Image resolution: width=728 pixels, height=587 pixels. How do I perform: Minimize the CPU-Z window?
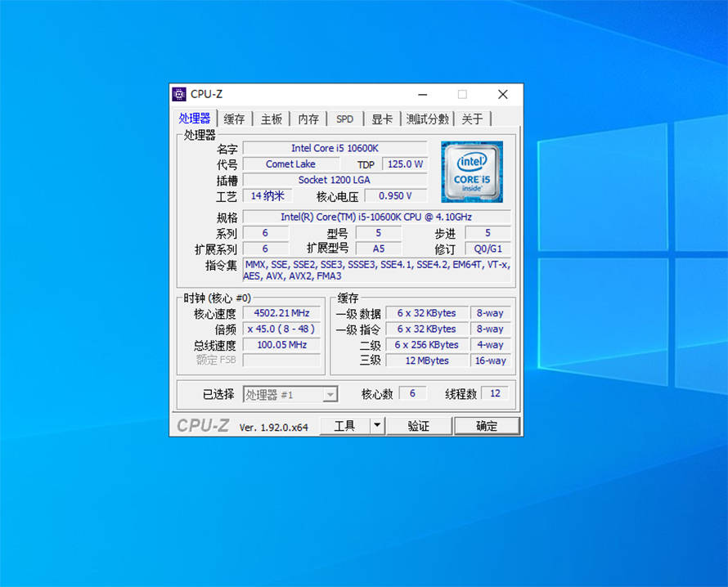click(423, 95)
